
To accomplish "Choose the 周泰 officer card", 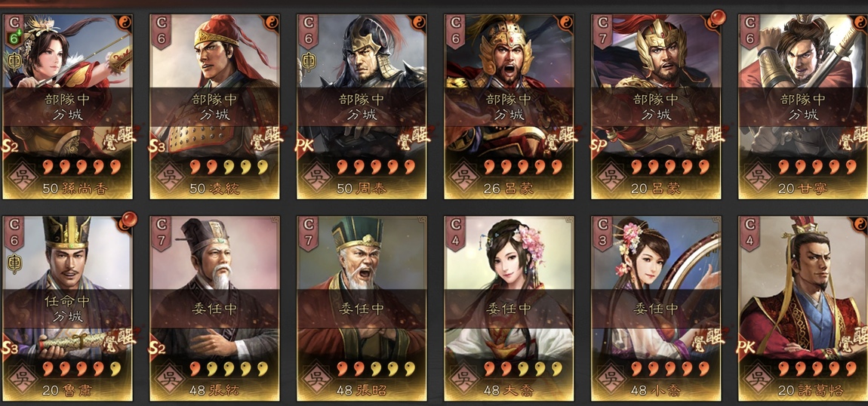I will [x=362, y=106].
